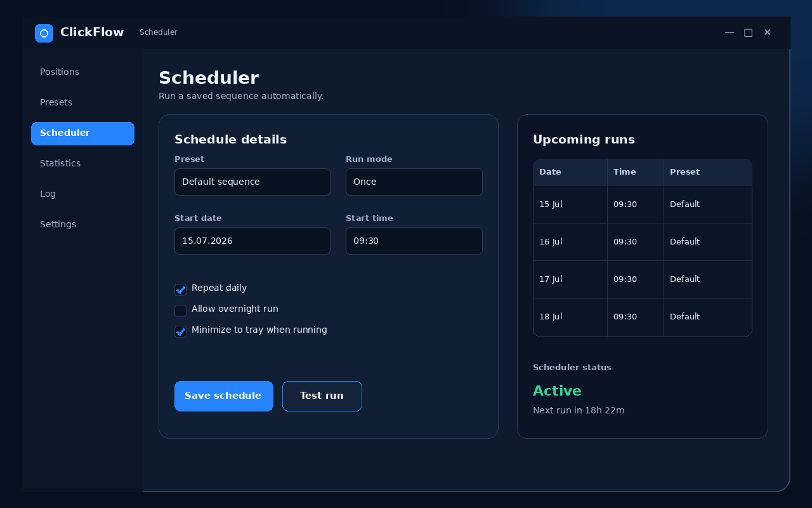Open Settings from the sidebar
812x508 pixels.
[82, 224]
